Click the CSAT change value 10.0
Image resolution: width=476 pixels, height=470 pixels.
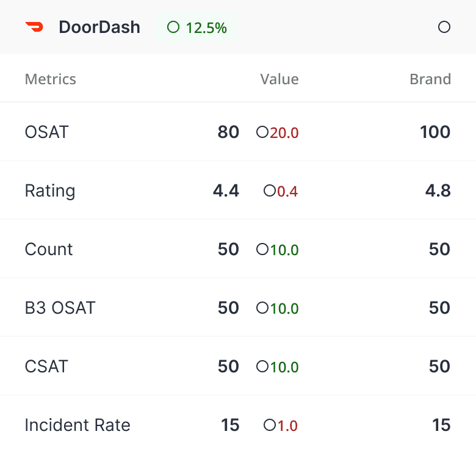point(284,367)
